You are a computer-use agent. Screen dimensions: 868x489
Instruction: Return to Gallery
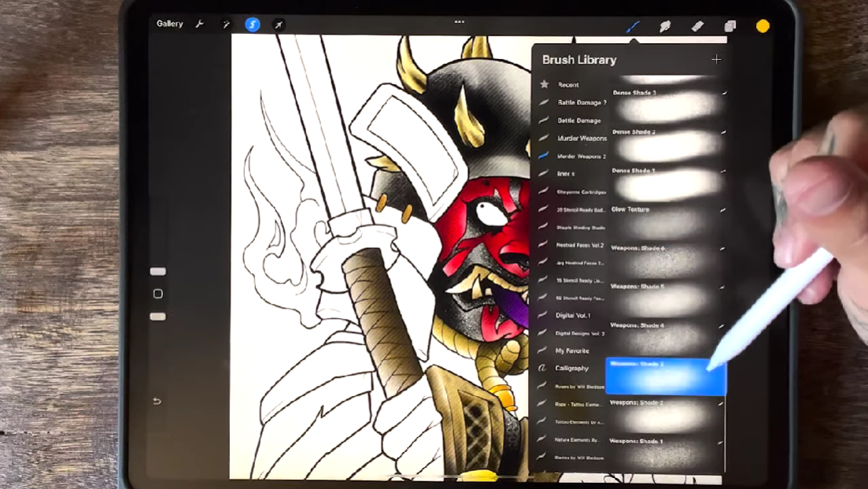point(169,24)
